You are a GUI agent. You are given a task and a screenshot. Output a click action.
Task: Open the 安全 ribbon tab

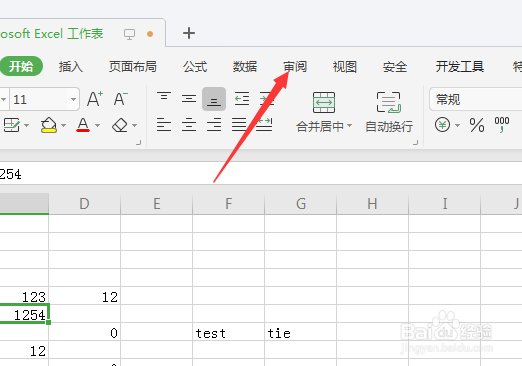pyautogui.click(x=395, y=67)
